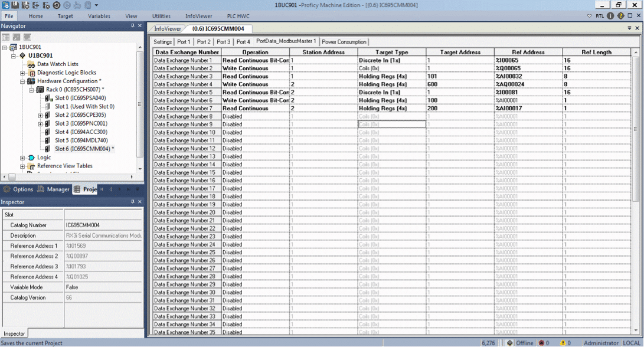
Task: Switch to the Manager navigator tab
Action: [53, 189]
